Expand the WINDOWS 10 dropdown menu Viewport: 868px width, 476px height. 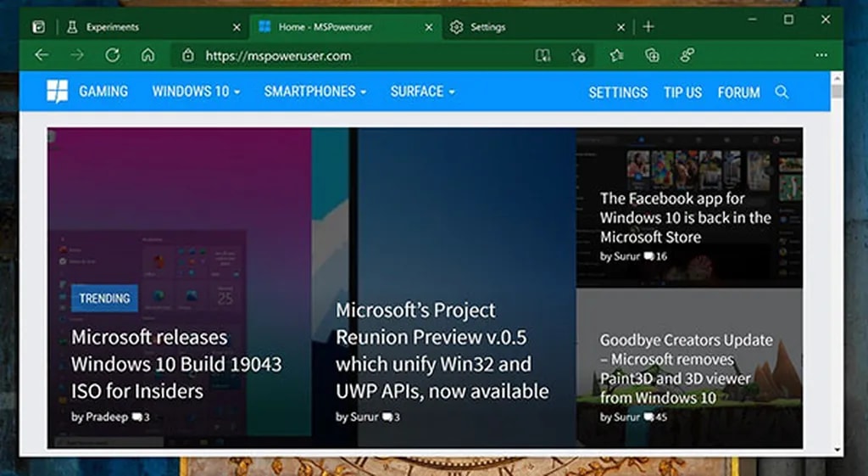(196, 92)
